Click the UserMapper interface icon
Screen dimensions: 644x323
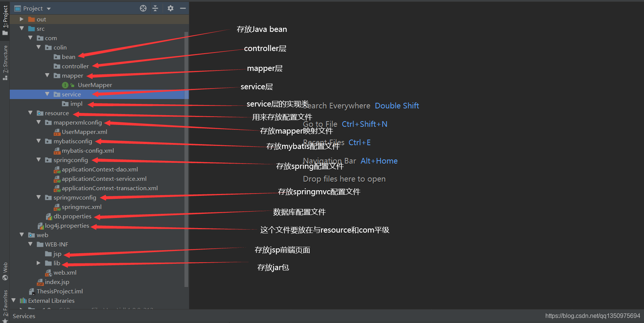(65, 85)
